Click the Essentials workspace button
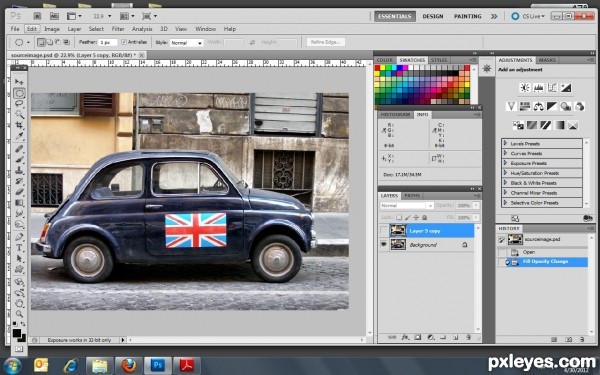 click(395, 16)
